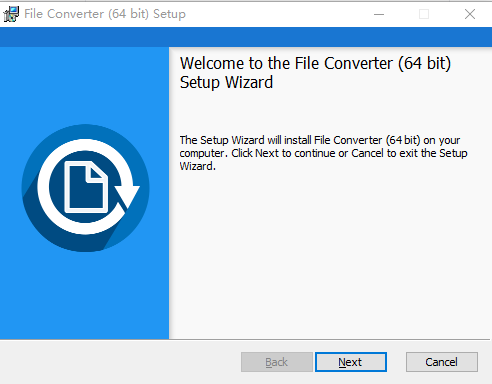
Task: Click the light blue sidebar above the logo
Action: pyautogui.click(x=85, y=85)
